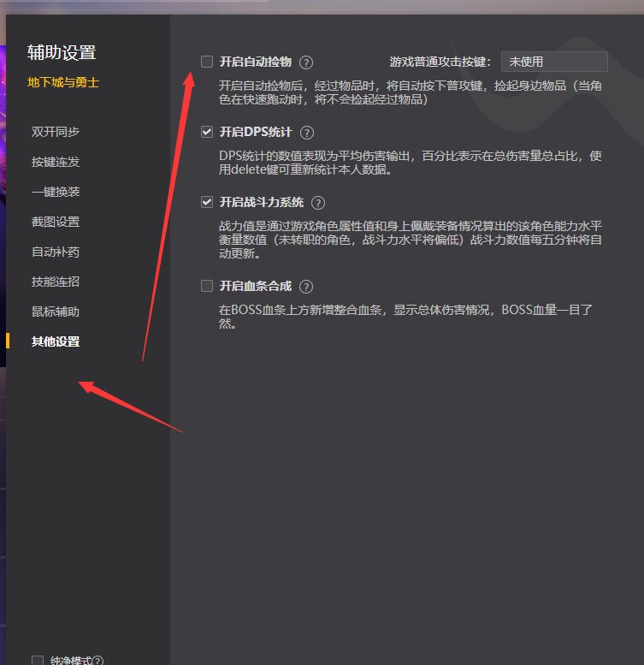Image resolution: width=644 pixels, height=665 pixels.
Task: Switch to 按键连发 in sidebar
Action: coord(56,162)
